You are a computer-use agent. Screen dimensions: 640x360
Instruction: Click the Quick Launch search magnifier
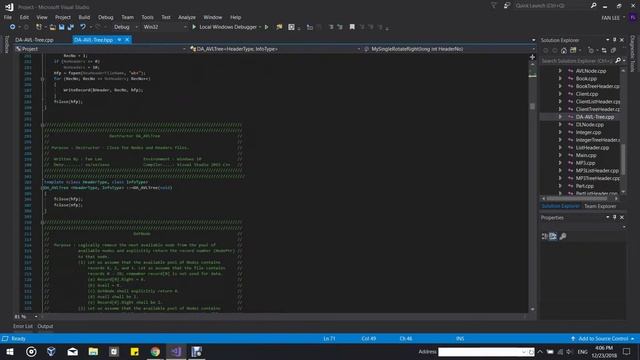(593, 6)
